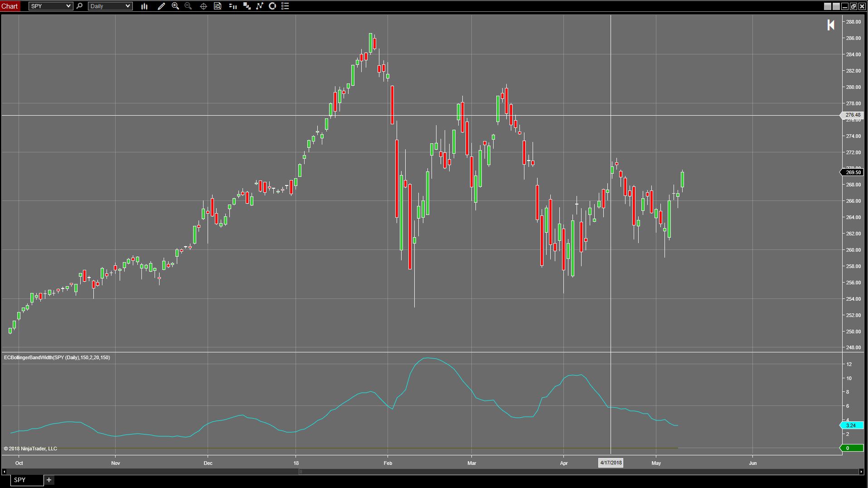Select the drawing tools pencil icon

tap(161, 6)
